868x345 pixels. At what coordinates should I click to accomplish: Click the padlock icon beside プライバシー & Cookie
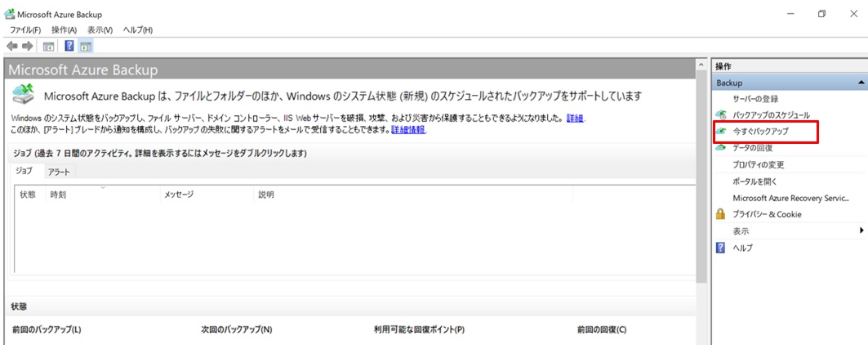720,214
